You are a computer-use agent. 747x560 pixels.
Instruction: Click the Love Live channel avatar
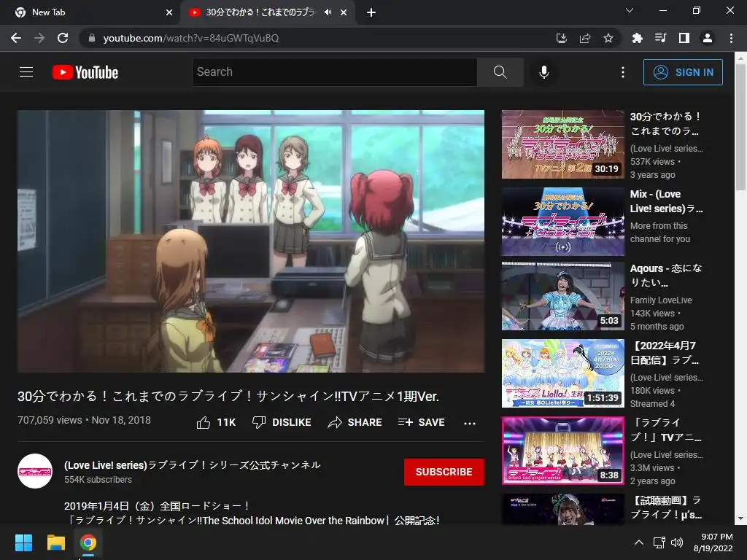pyautogui.click(x=35, y=472)
